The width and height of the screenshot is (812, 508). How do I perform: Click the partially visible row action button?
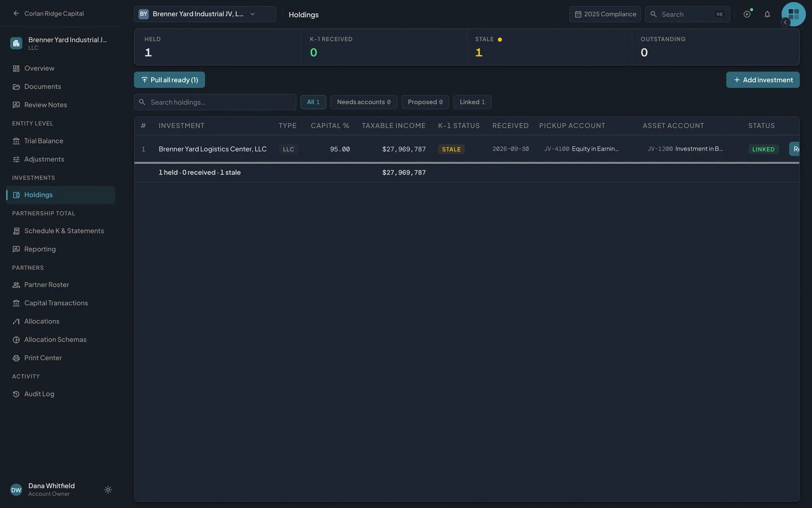click(794, 149)
